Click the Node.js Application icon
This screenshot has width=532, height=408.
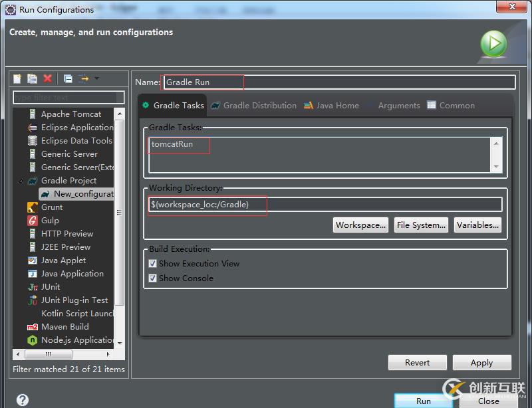(x=33, y=340)
